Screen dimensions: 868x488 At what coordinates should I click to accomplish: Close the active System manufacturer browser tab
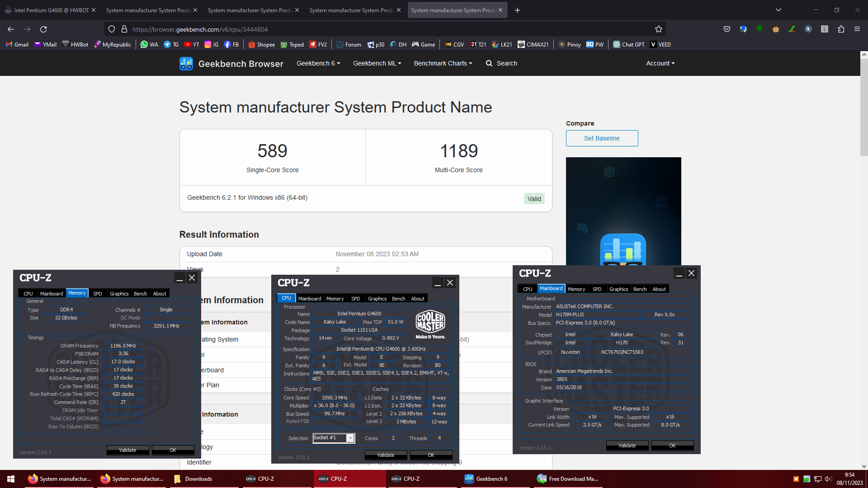click(500, 10)
